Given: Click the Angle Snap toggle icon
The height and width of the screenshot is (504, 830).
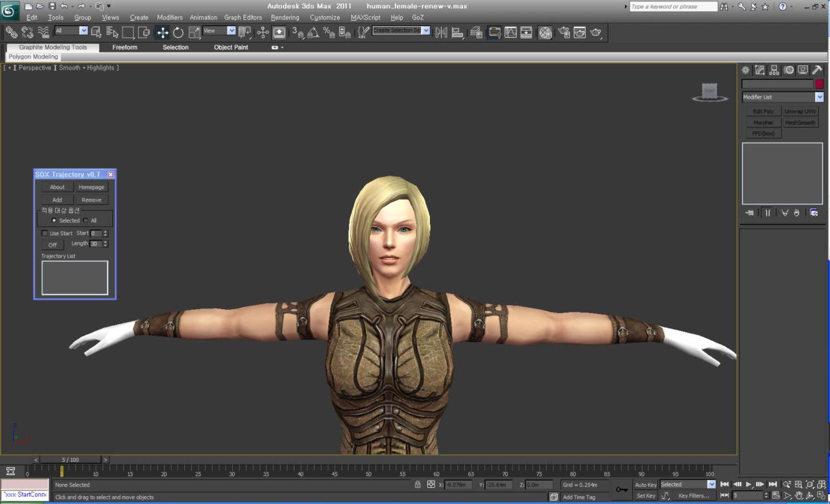Looking at the screenshot, I should 313,32.
